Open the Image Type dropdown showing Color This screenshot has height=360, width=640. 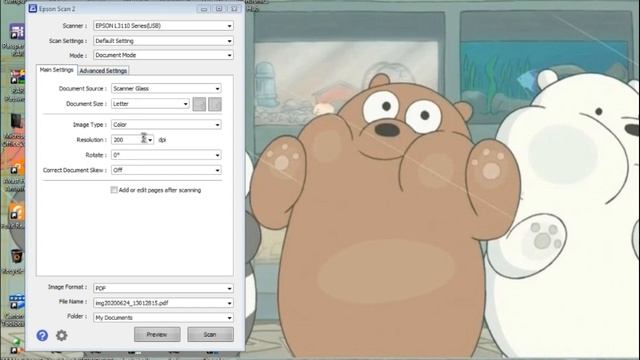pyautogui.click(x=166, y=124)
